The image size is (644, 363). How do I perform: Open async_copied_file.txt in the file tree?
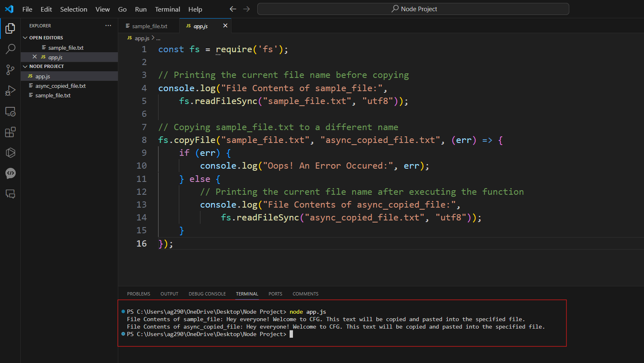61,86
